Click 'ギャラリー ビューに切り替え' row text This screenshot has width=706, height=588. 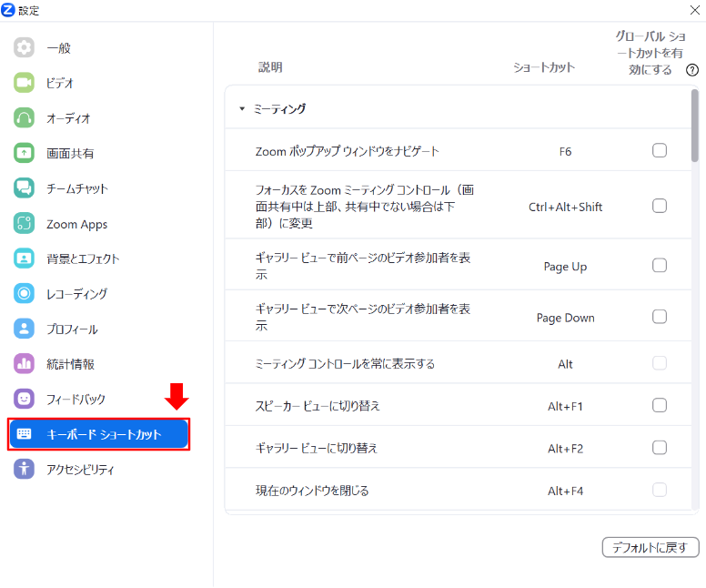click(317, 449)
